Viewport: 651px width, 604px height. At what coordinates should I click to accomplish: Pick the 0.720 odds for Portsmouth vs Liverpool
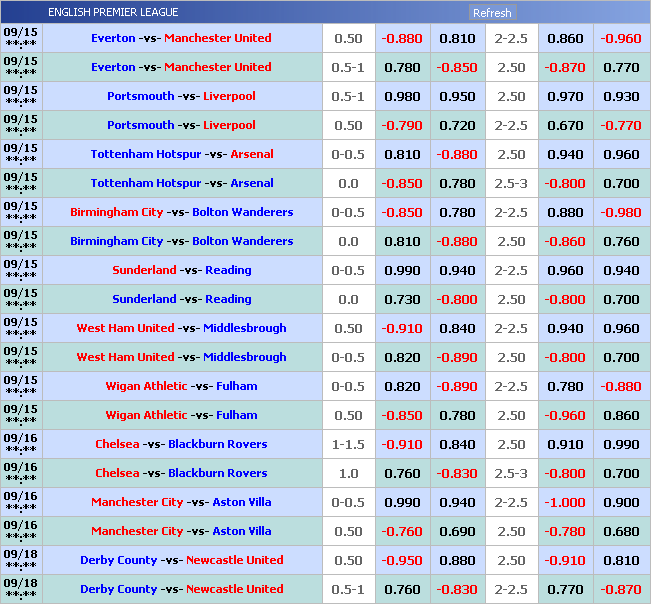point(457,125)
